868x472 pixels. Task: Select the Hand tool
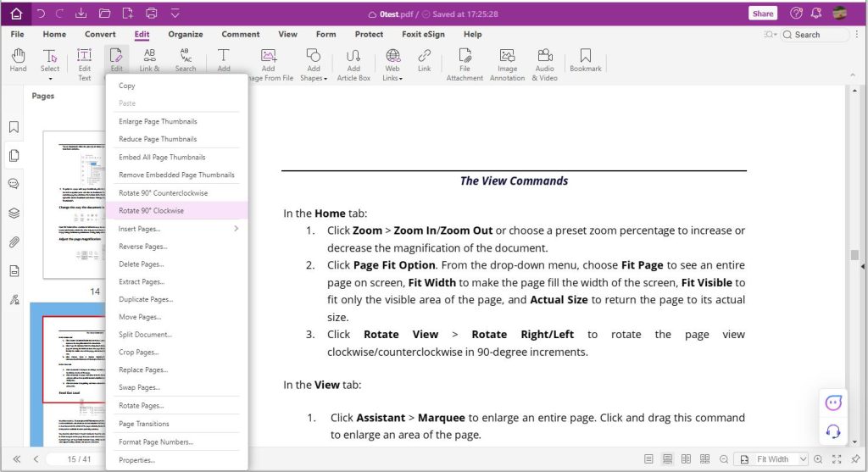coord(18,60)
